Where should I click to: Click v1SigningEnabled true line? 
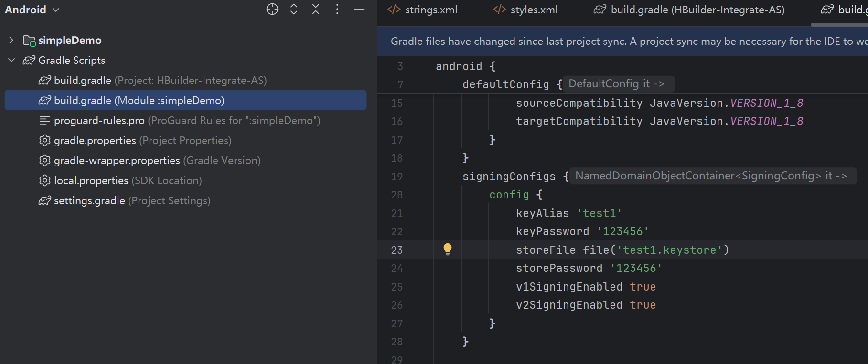586,287
